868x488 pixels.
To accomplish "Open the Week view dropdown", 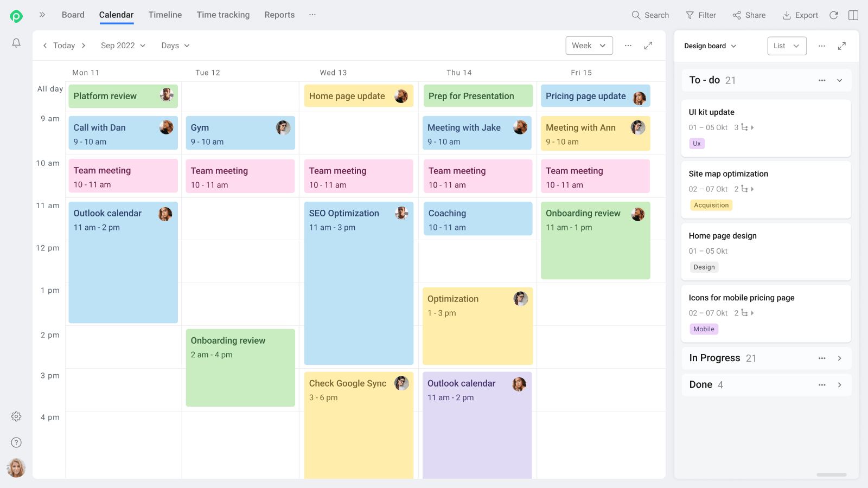I will tap(589, 46).
